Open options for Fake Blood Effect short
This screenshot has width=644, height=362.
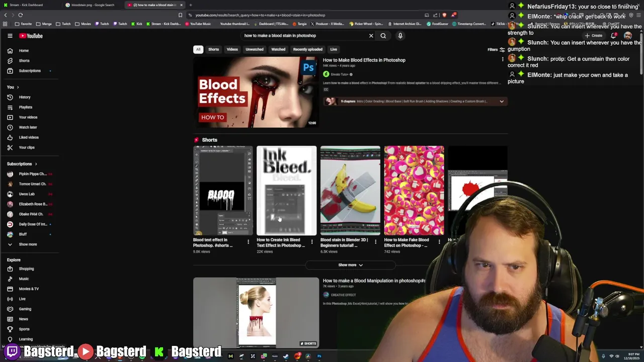(x=439, y=242)
